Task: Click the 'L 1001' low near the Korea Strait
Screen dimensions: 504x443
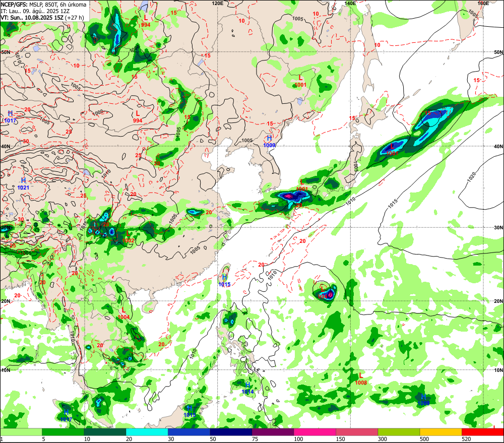Action: coord(302,185)
